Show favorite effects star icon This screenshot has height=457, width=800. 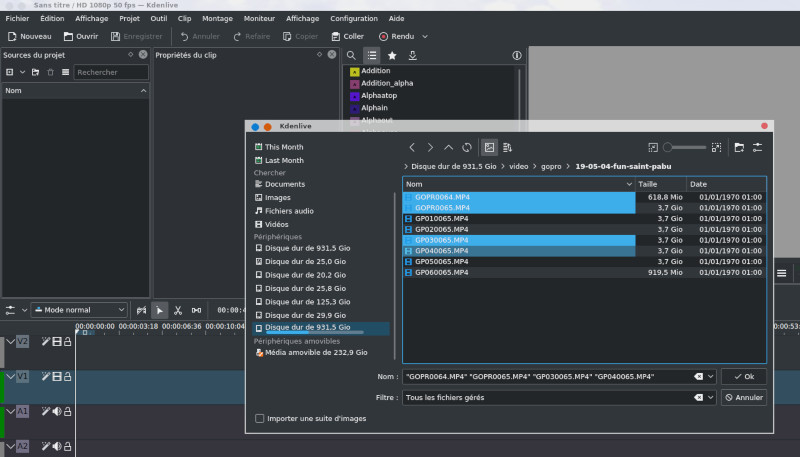click(x=392, y=55)
